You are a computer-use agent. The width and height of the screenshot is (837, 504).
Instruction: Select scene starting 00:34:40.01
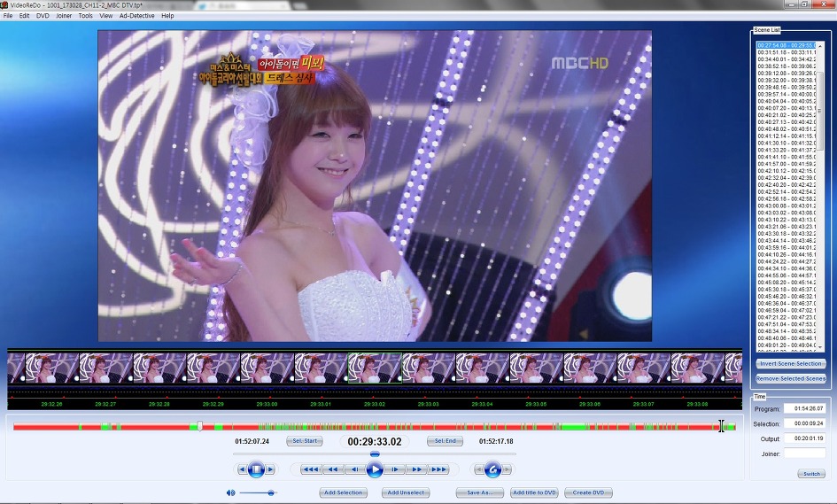pyautogui.click(x=787, y=59)
